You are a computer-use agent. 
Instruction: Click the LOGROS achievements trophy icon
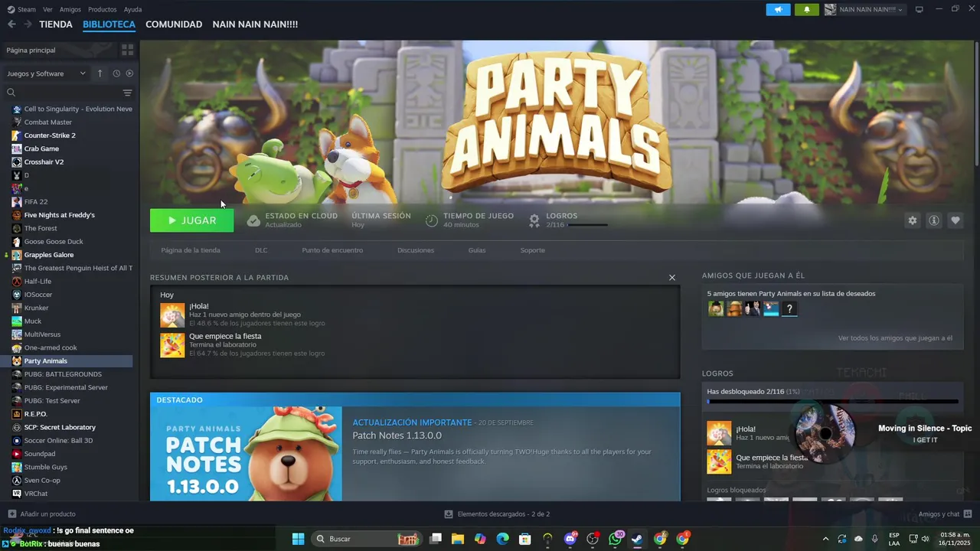coord(534,220)
